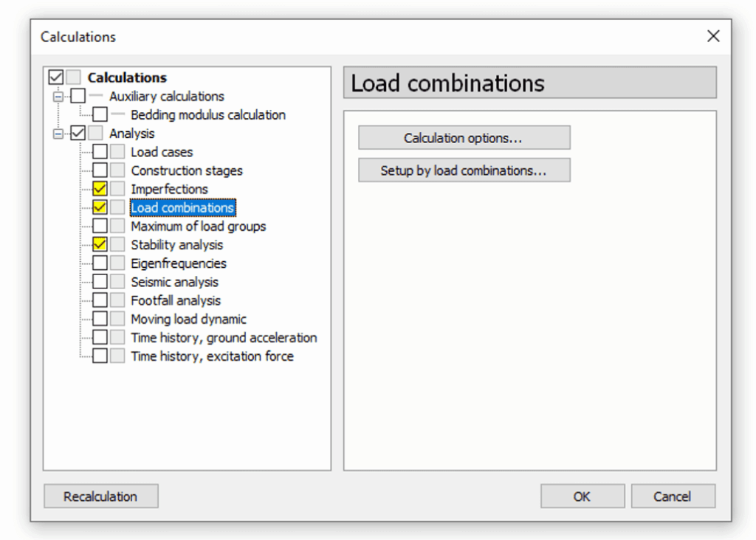The image size is (756, 540).
Task: Select Time history, ground acceleration item
Action: coord(224,338)
